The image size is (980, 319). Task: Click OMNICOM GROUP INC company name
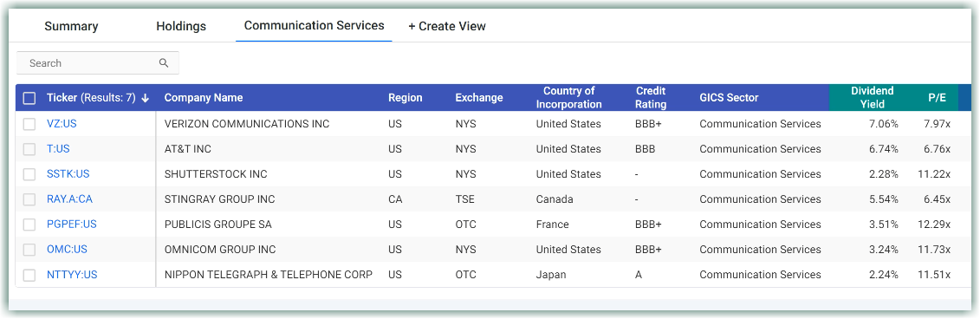pyautogui.click(x=220, y=249)
